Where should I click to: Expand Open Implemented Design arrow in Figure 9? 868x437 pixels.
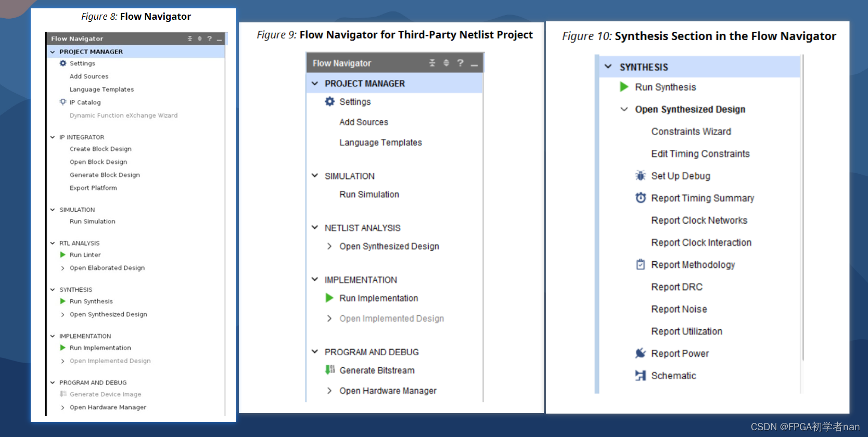tap(329, 318)
